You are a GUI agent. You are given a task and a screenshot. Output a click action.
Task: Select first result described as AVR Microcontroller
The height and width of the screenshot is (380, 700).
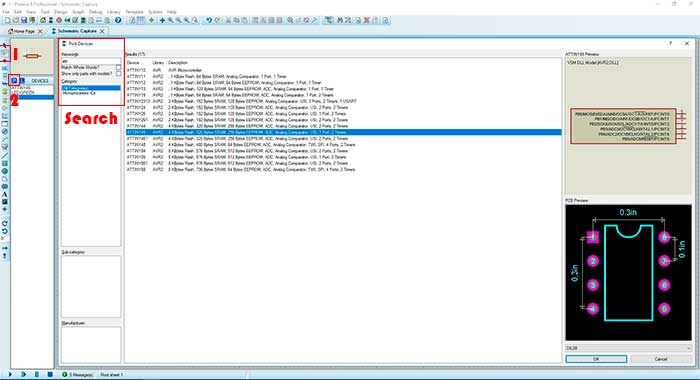pos(343,70)
